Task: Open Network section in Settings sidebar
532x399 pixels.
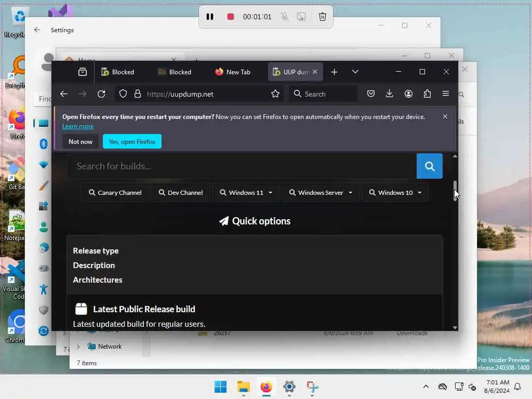Action: 44,165
